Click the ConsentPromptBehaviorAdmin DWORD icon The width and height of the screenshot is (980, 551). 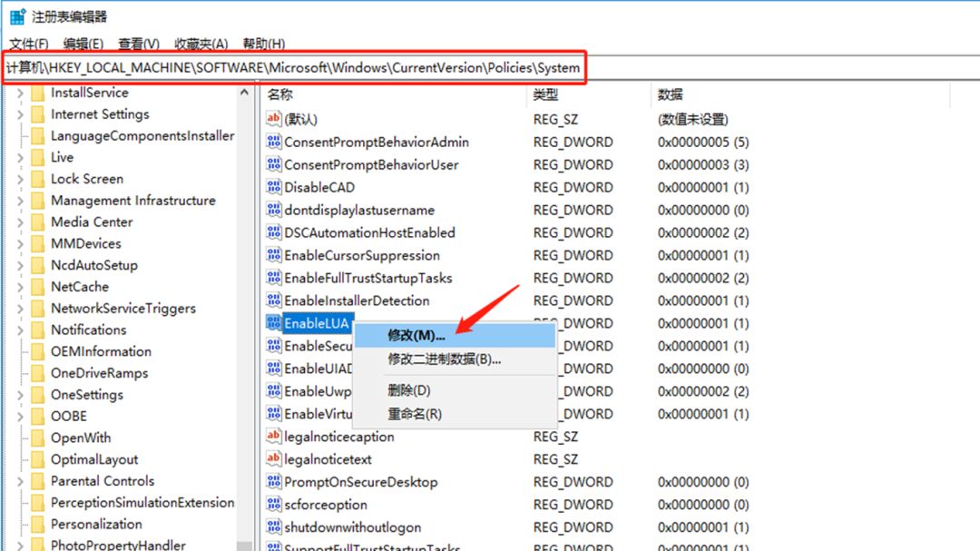click(x=273, y=142)
